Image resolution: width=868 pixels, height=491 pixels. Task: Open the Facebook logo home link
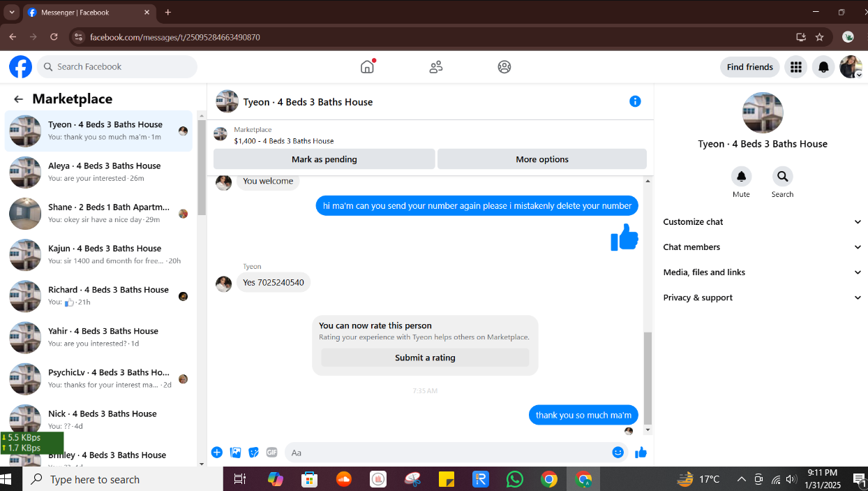click(20, 67)
